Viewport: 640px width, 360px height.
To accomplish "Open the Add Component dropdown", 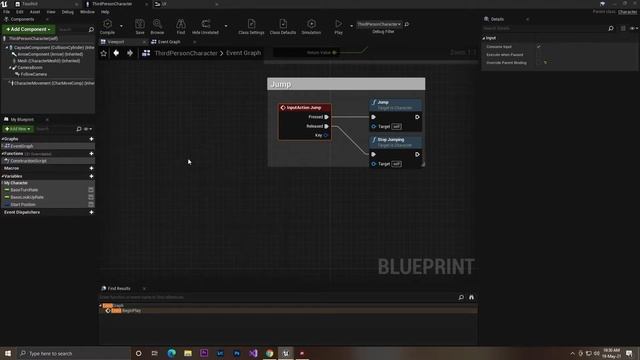I will (28, 29).
